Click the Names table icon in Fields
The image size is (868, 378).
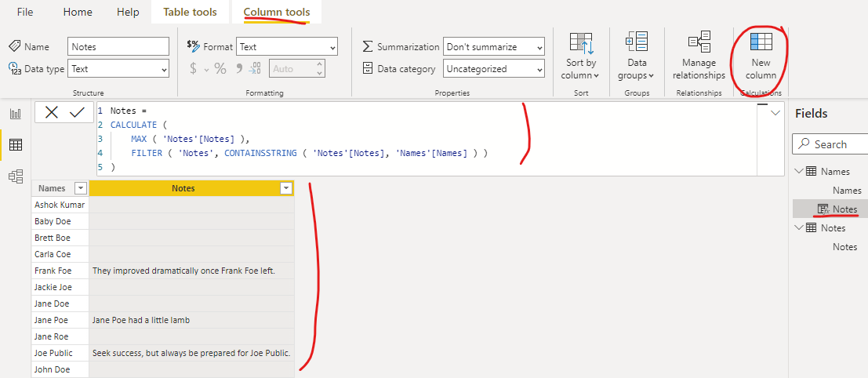click(811, 172)
